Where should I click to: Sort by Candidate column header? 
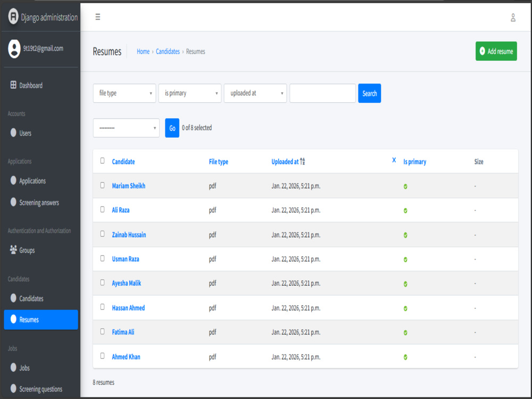pyautogui.click(x=123, y=162)
